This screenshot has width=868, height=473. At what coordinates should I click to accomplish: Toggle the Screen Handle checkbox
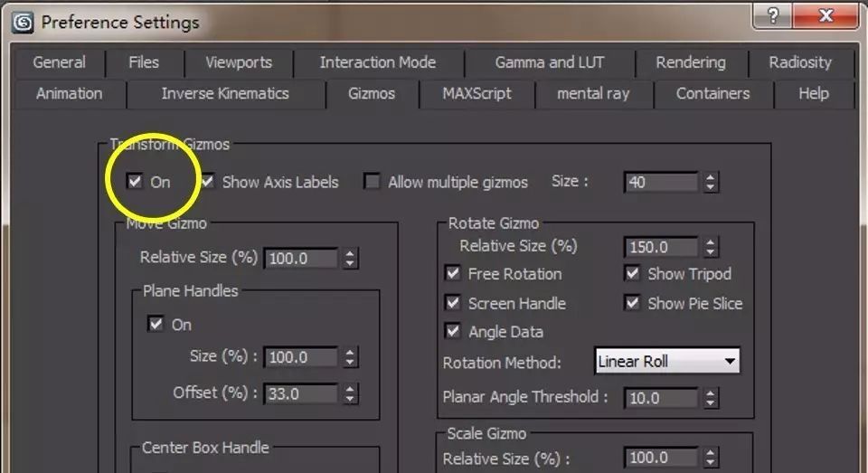click(452, 303)
